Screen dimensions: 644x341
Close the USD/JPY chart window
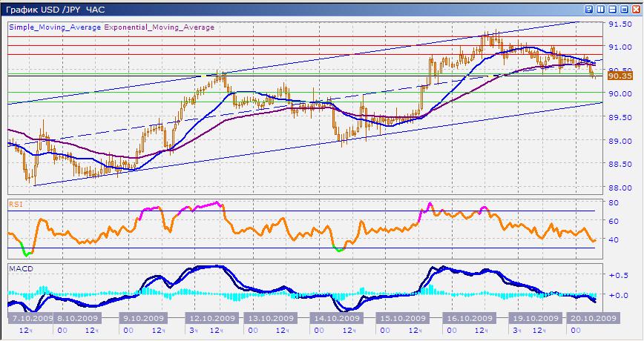(x=636, y=9)
